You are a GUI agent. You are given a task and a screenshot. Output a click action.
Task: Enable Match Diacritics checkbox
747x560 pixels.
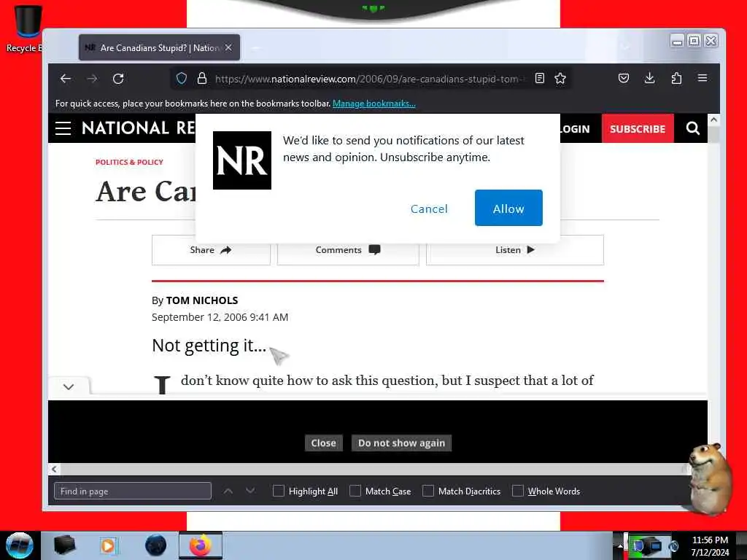pyautogui.click(x=428, y=491)
